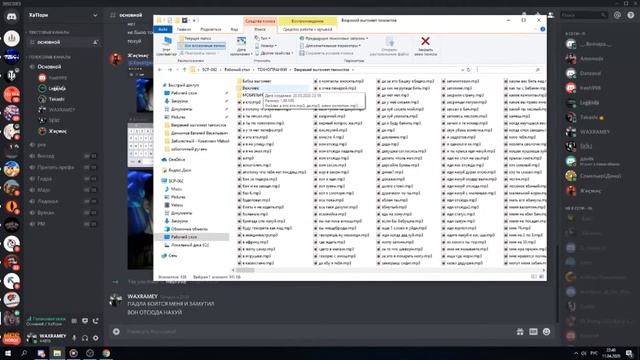This screenshot has width=640, height=360.
Task: Go up one folder level arrow
Action: click(184, 70)
